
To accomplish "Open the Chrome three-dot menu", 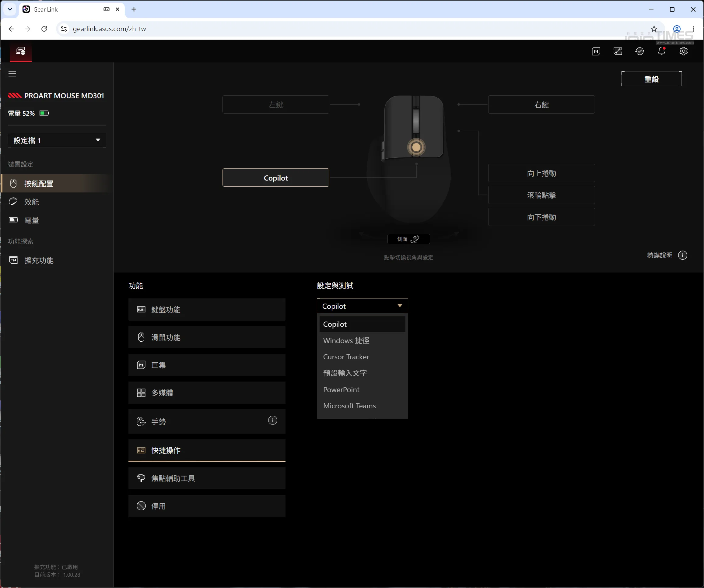I will 693,29.
